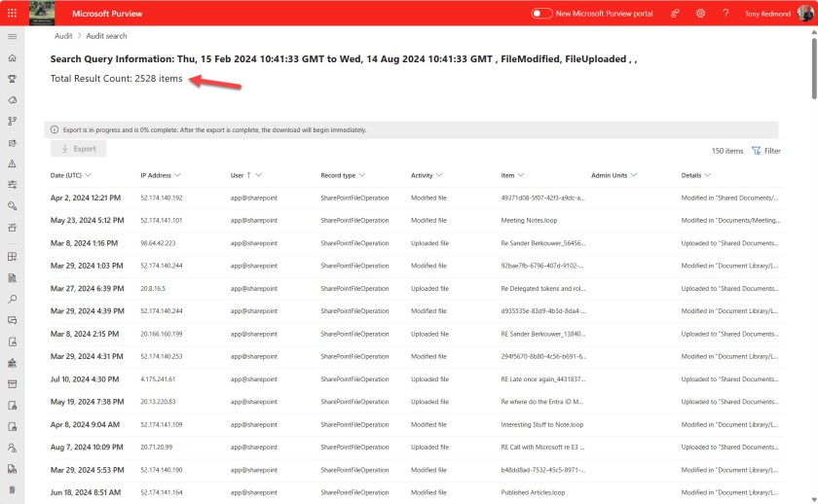The image size is (818, 504).
Task: Open help question mark icon
Action: coord(725,13)
